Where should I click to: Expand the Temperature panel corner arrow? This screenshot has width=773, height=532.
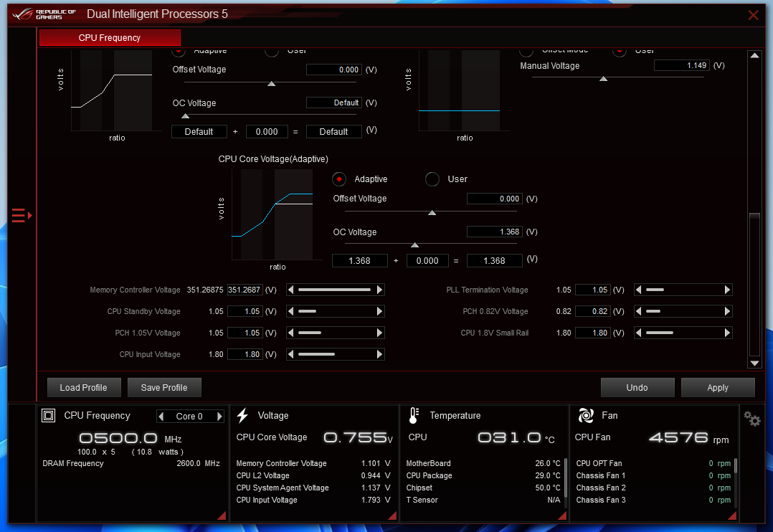tap(562, 516)
